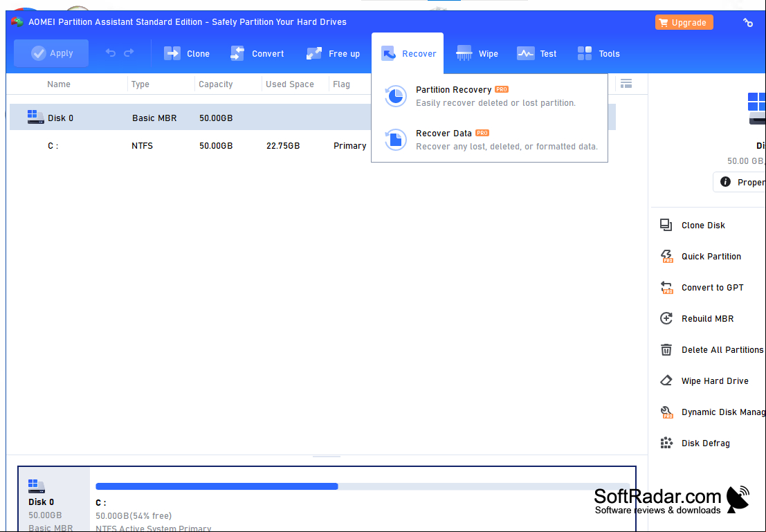Image resolution: width=766 pixels, height=532 pixels.
Task: Sort by the Capacity column header
Action: [215, 84]
